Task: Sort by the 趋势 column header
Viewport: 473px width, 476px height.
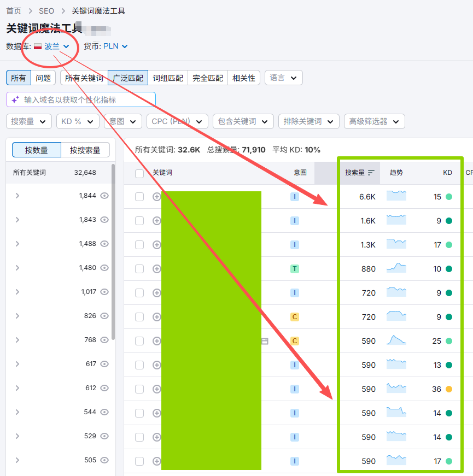Action: (396, 173)
